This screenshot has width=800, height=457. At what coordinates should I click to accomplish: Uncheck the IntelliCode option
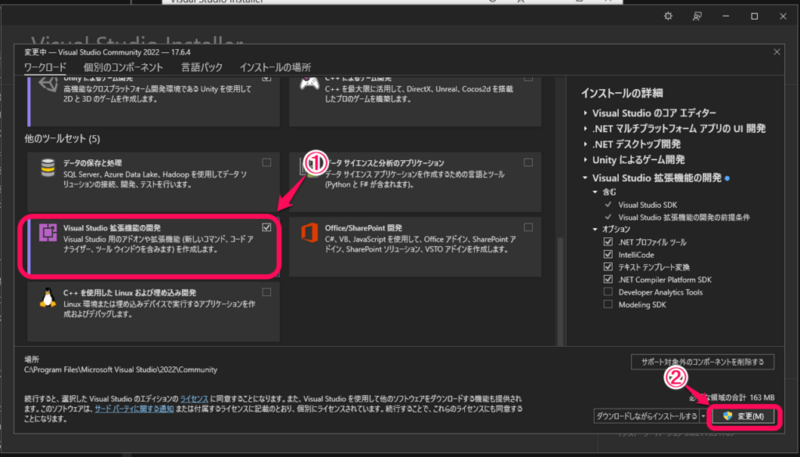pos(608,255)
